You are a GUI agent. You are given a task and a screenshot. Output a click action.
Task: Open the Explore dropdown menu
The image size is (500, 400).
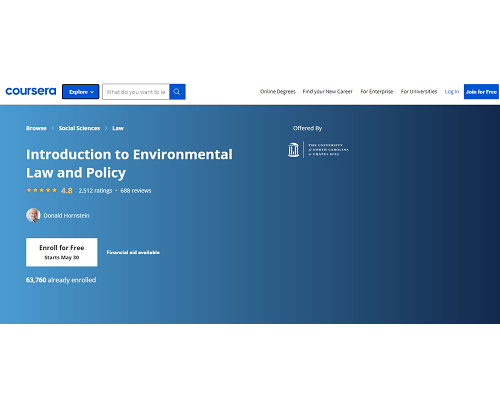coord(81,92)
